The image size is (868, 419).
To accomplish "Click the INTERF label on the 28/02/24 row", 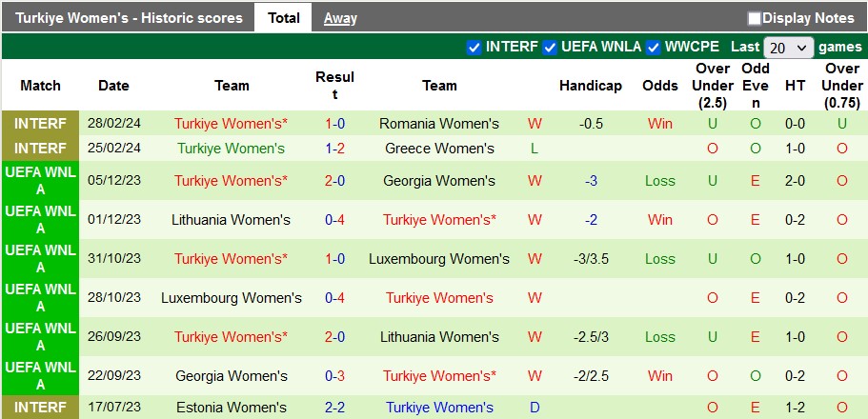I will click(41, 123).
